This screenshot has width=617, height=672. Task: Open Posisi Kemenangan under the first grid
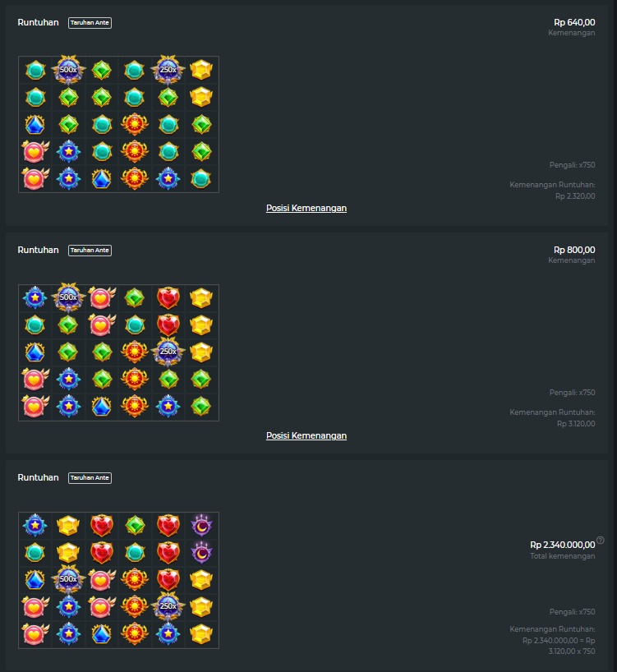306,209
